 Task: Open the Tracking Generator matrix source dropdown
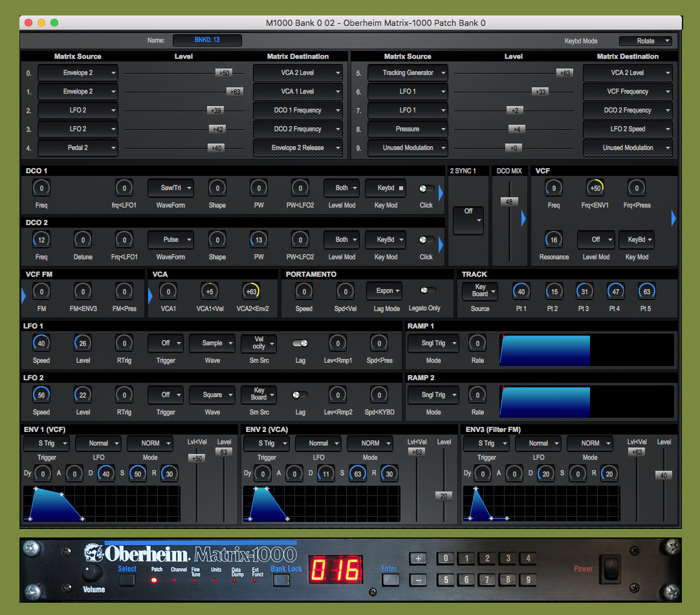407,73
